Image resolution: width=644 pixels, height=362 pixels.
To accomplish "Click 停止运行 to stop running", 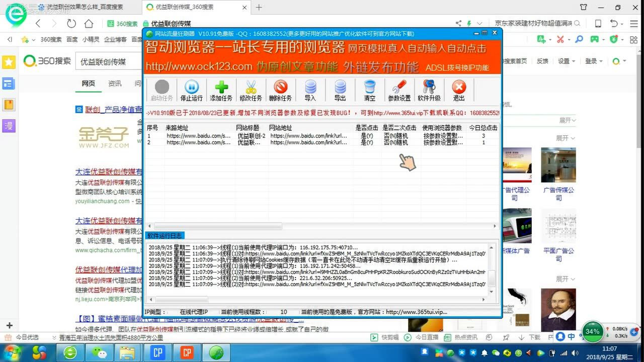I will coord(191,90).
